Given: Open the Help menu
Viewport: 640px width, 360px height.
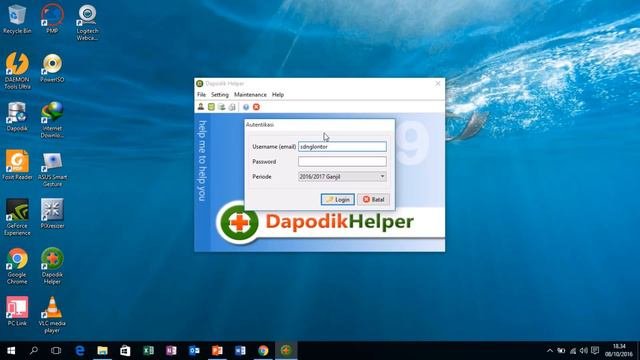Looking at the screenshot, I should coord(278,95).
